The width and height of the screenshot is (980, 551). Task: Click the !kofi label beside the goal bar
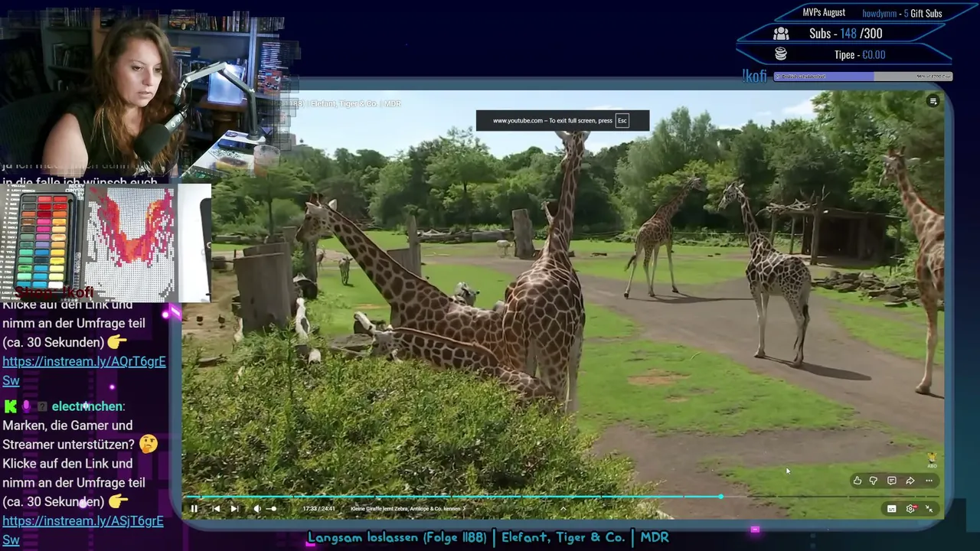click(755, 77)
